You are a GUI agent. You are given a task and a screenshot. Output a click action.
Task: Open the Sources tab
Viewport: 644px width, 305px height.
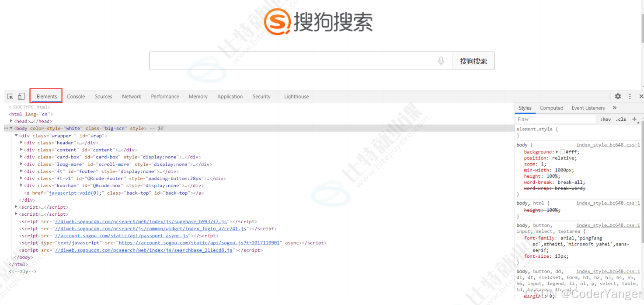click(104, 96)
